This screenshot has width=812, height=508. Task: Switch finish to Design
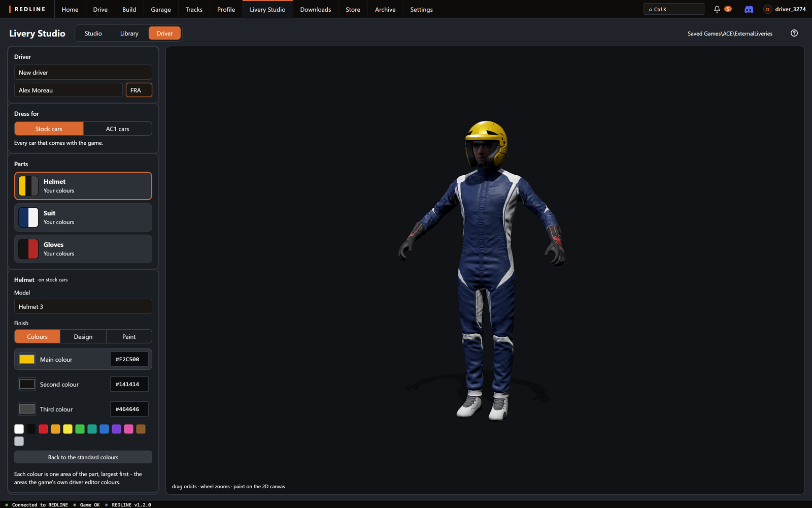point(83,336)
